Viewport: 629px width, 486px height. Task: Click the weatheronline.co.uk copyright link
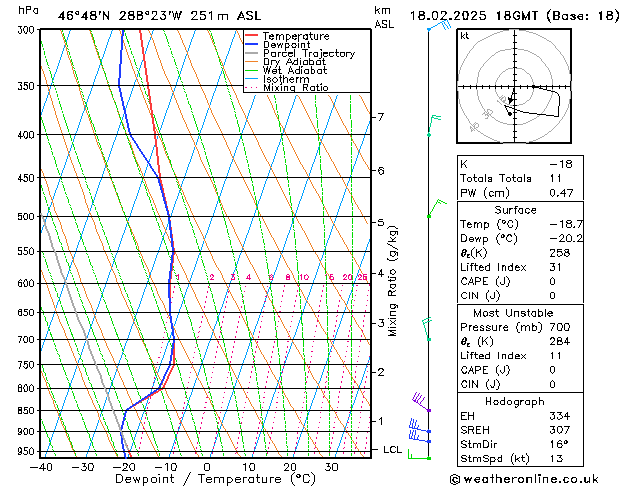(x=524, y=479)
